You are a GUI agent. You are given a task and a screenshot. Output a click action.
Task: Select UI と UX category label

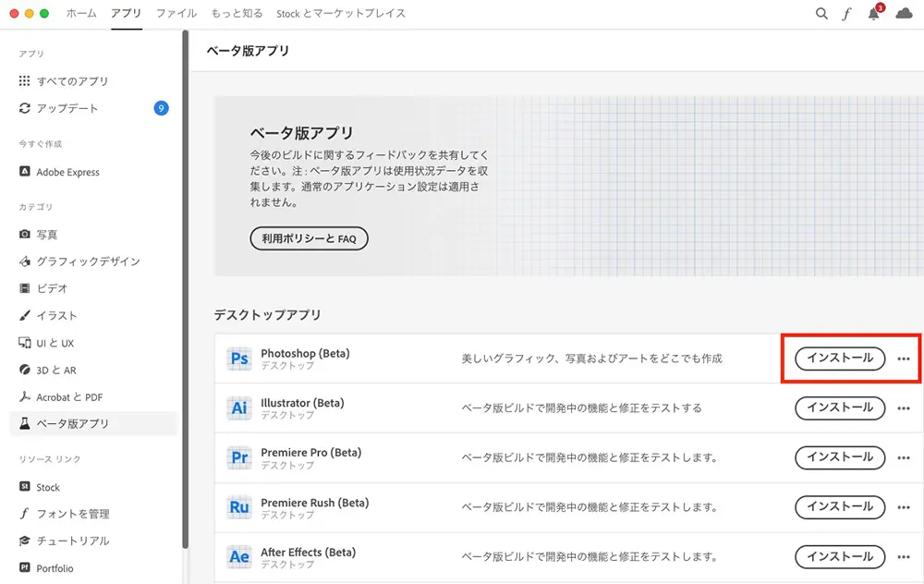tap(55, 343)
